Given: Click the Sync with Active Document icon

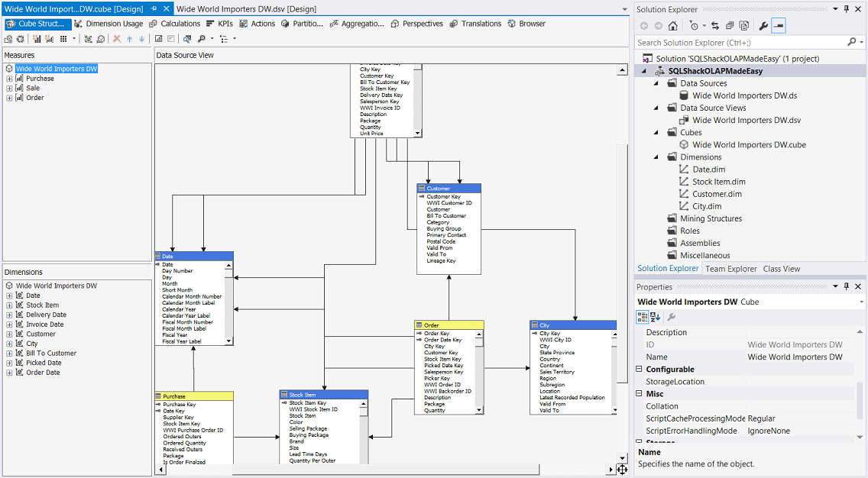Looking at the screenshot, I should point(715,26).
